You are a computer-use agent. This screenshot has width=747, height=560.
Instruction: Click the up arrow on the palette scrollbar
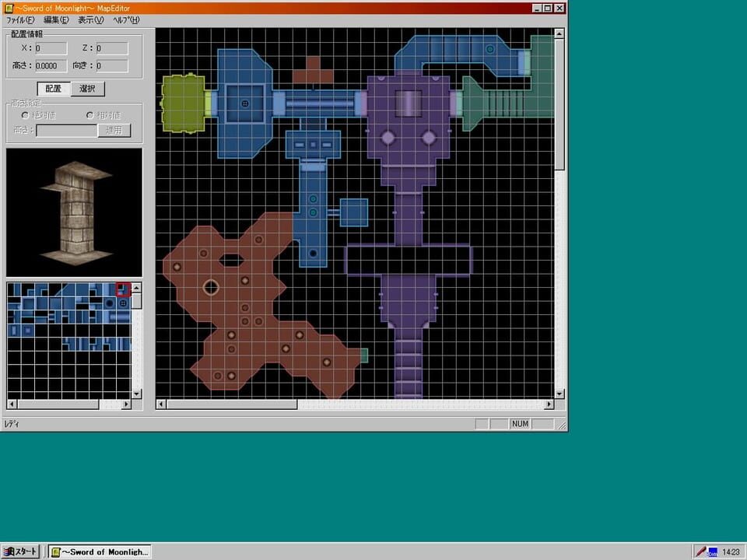click(x=135, y=289)
